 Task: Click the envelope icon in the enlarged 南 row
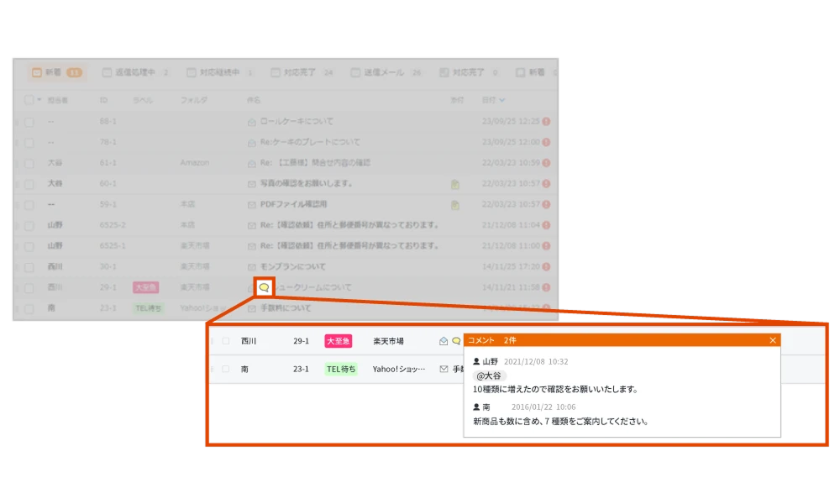[444, 369]
